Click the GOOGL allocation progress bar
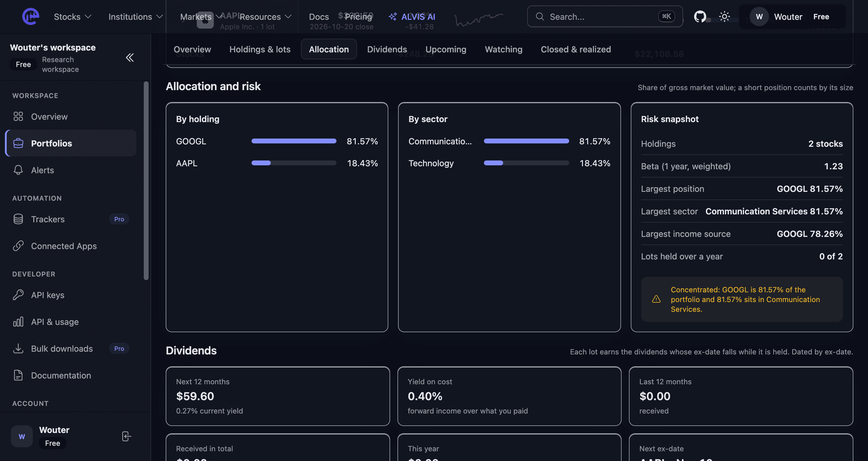 pos(294,141)
